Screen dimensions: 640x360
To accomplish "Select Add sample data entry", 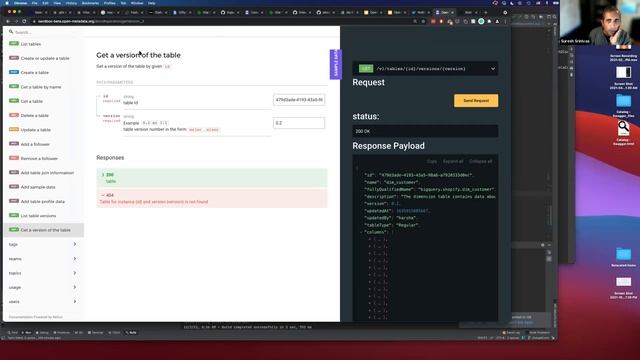I will click(x=43, y=187).
